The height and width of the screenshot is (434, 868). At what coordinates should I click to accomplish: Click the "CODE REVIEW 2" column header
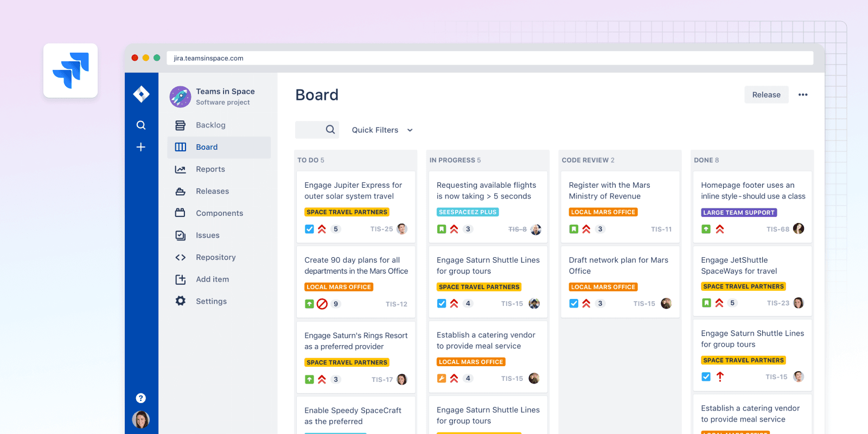point(588,160)
